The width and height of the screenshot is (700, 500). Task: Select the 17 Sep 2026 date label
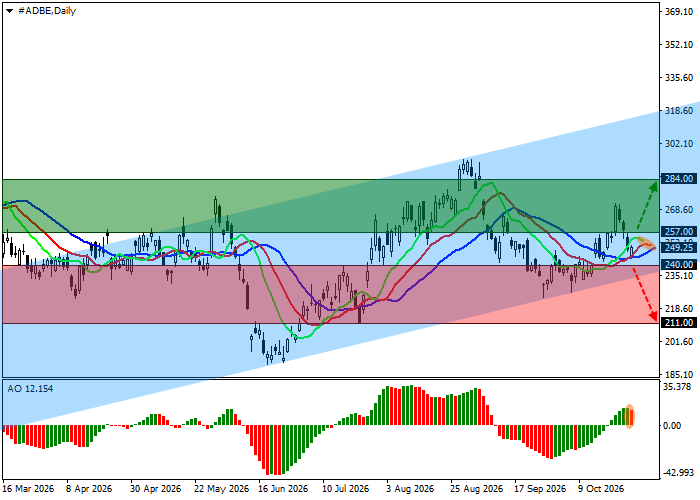click(540, 489)
